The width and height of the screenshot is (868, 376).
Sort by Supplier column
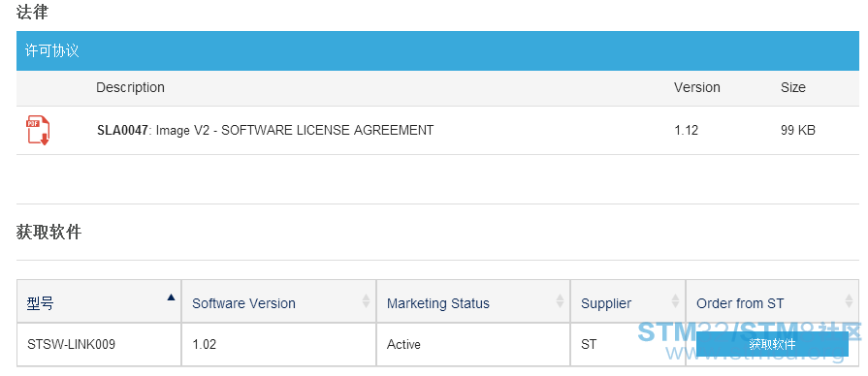pyautogui.click(x=628, y=301)
